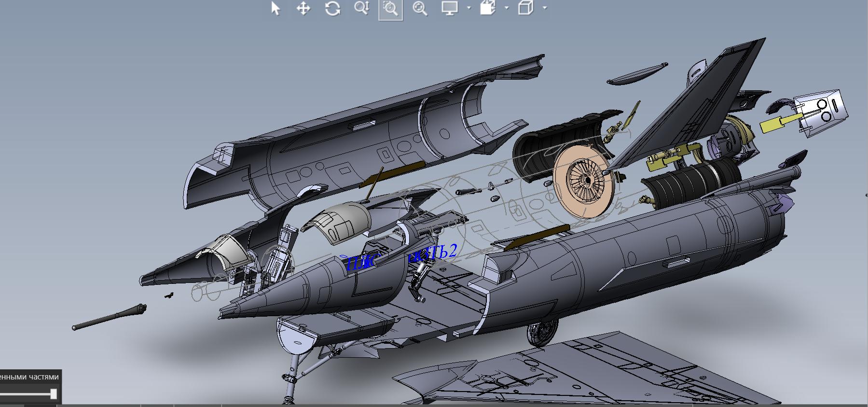The height and width of the screenshot is (407, 868).
Task: Click the yellow part near the tail
Action: pos(778,124)
